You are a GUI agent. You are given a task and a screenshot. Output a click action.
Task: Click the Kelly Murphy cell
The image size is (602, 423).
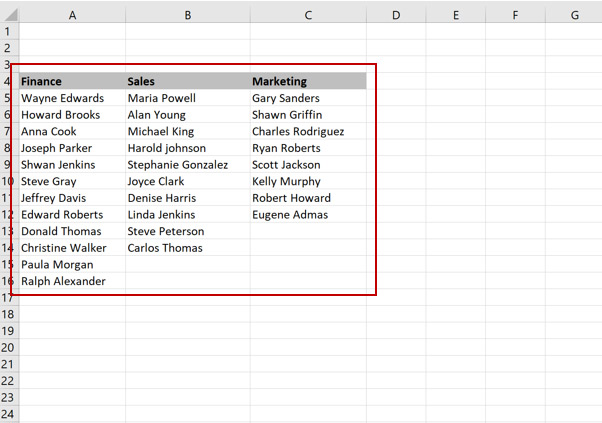308,181
